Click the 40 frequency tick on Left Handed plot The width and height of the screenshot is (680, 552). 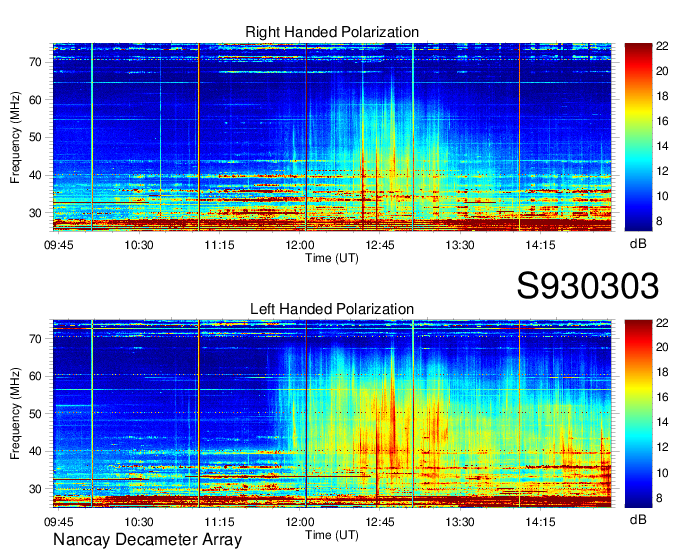click(x=36, y=452)
